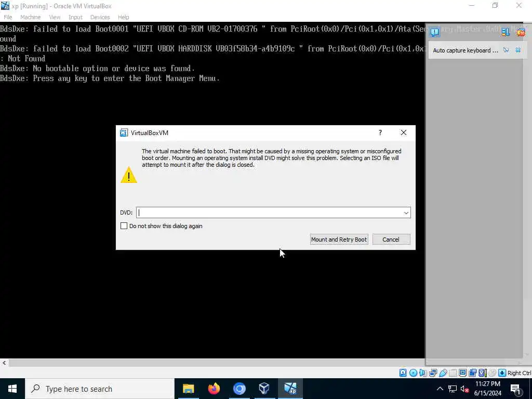
Task: Click the dialog's question mark help button
Action: (x=380, y=132)
